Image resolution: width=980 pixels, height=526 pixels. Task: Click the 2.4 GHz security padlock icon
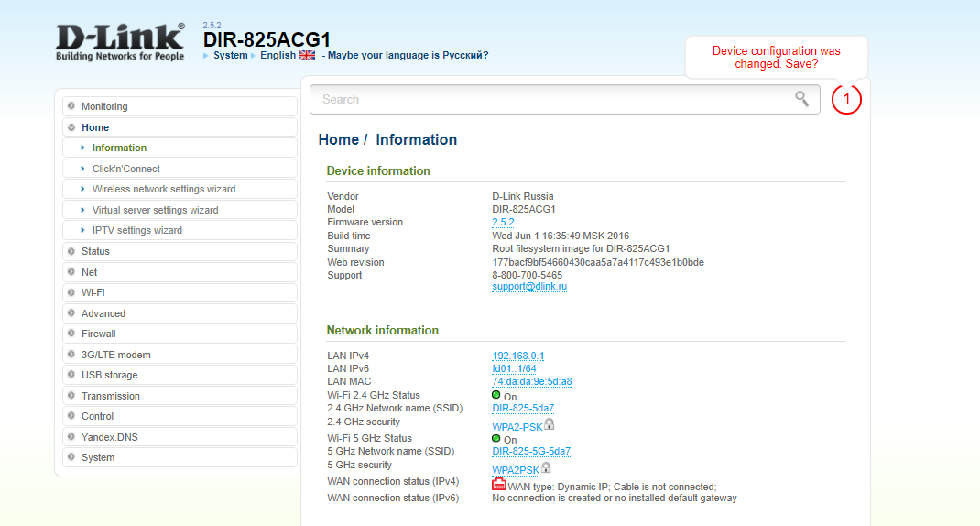[549, 424]
